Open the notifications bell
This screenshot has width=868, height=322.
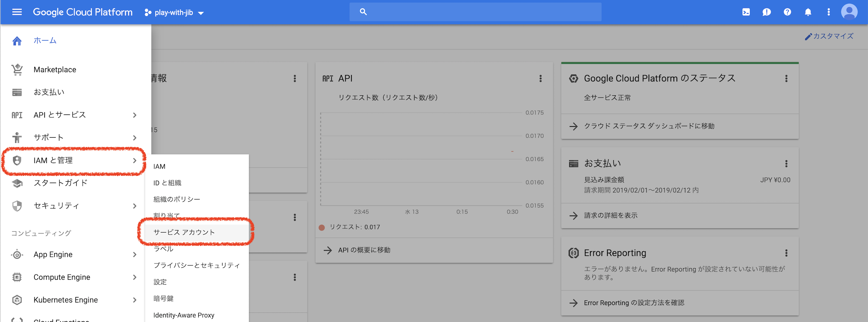tap(808, 12)
